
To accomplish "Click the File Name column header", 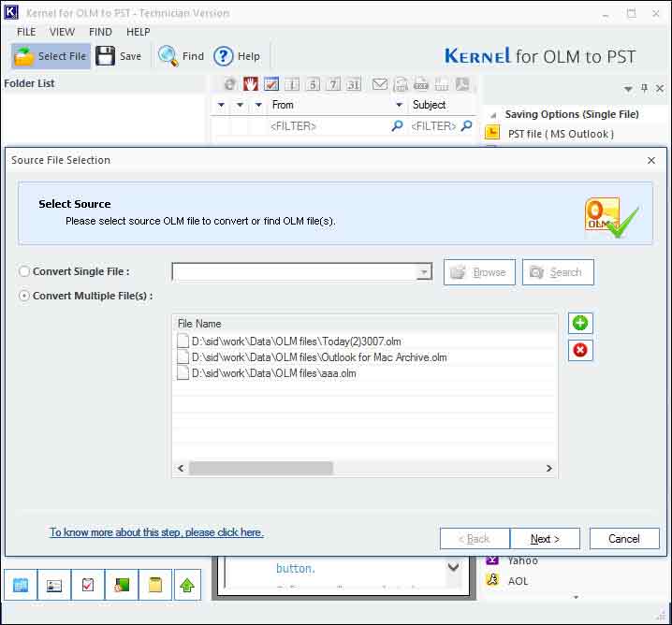I will (x=365, y=324).
